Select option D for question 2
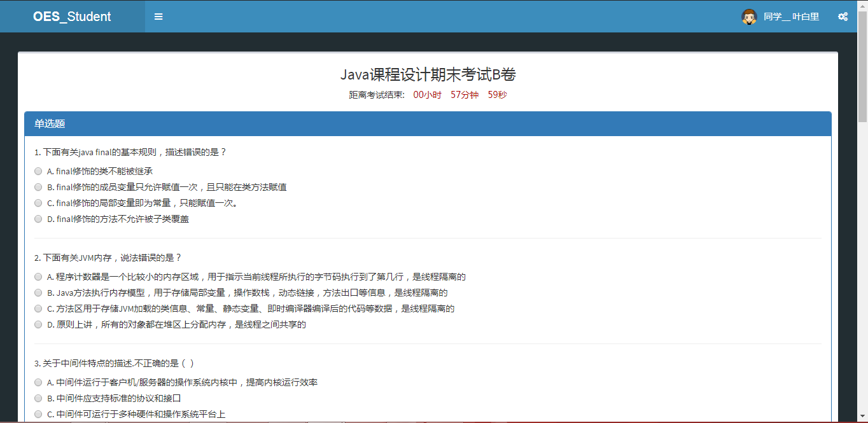This screenshot has height=423, width=868. click(x=38, y=324)
